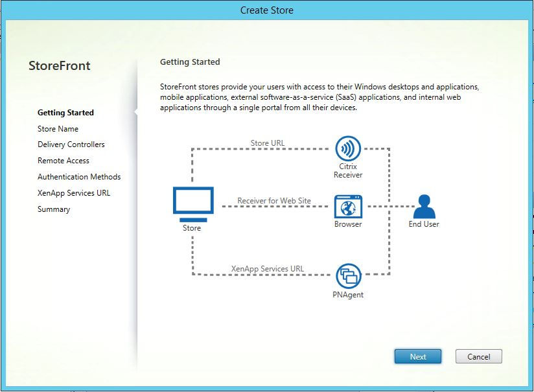Click the Store URL diagram label
This screenshot has height=392, width=534.
[268, 143]
